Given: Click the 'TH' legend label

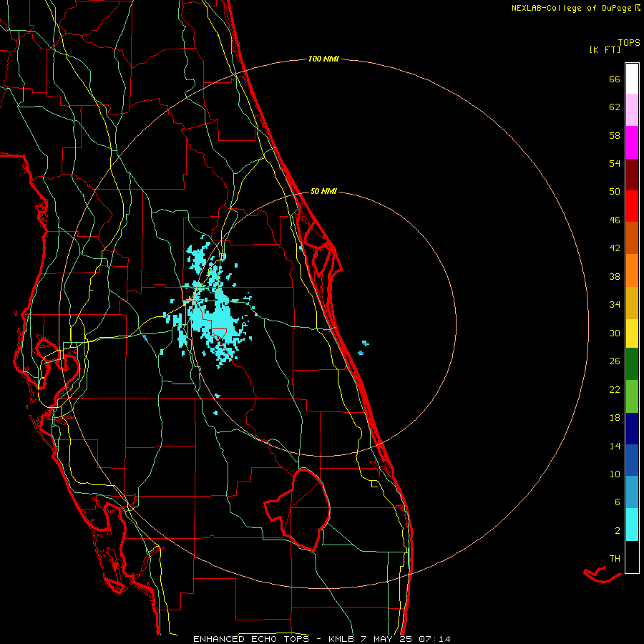Looking at the screenshot, I should click(x=615, y=559).
